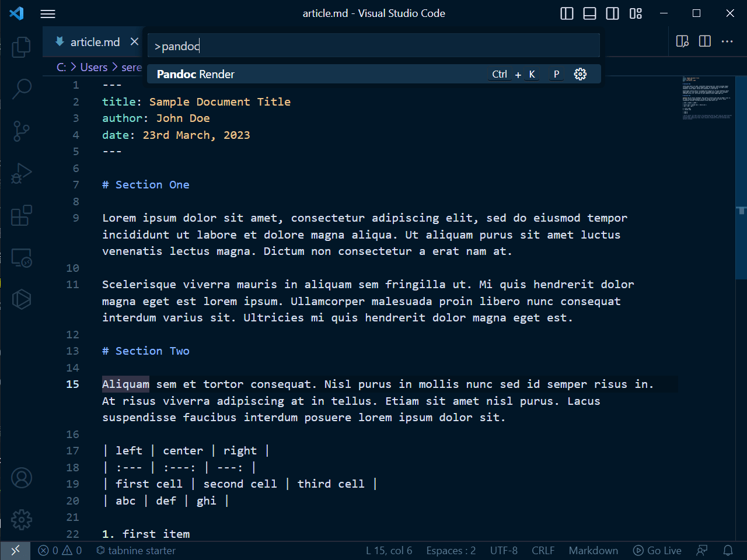Run the Pandoc Render command

click(292, 74)
